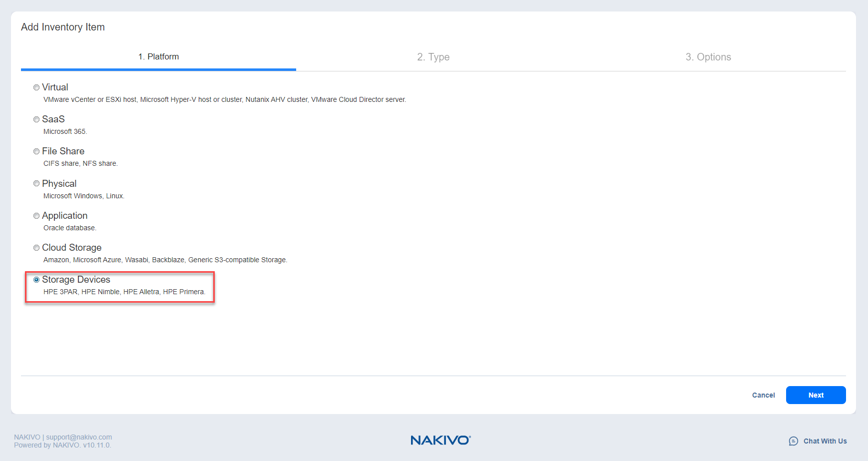This screenshot has height=461, width=868.
Task: Open the Chat With Us text link
Action: click(825, 441)
